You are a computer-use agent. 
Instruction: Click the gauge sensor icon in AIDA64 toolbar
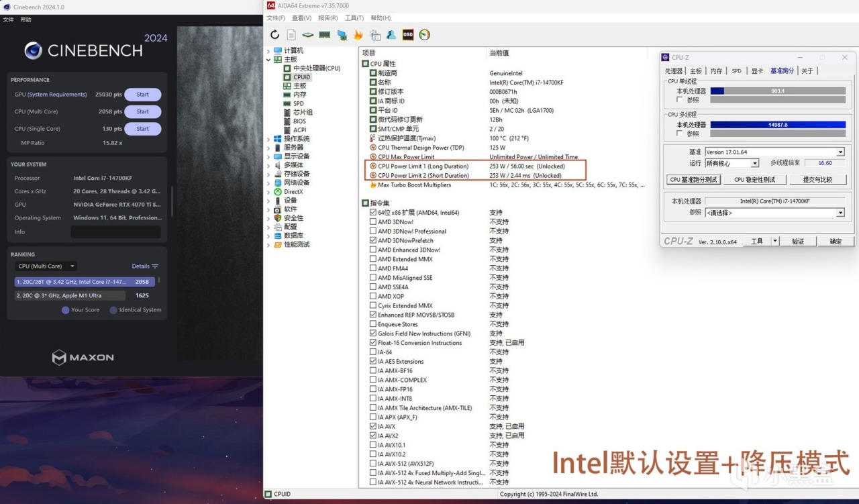coord(424,35)
